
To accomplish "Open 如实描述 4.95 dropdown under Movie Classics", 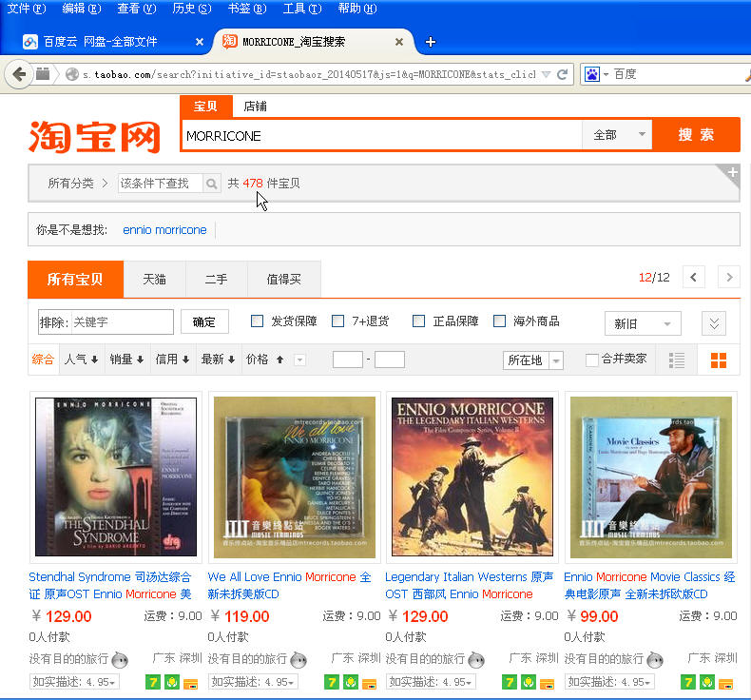I will (610, 682).
